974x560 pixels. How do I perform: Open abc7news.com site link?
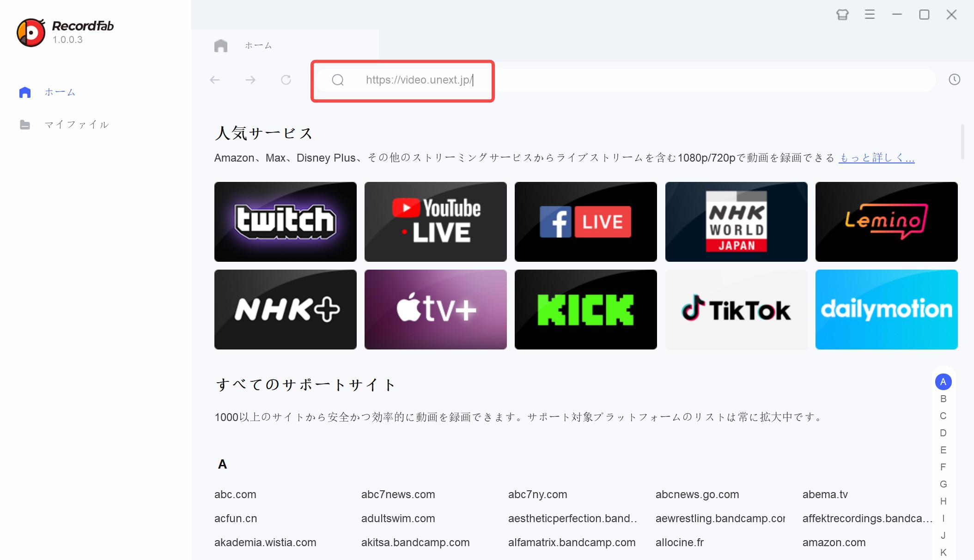click(398, 494)
